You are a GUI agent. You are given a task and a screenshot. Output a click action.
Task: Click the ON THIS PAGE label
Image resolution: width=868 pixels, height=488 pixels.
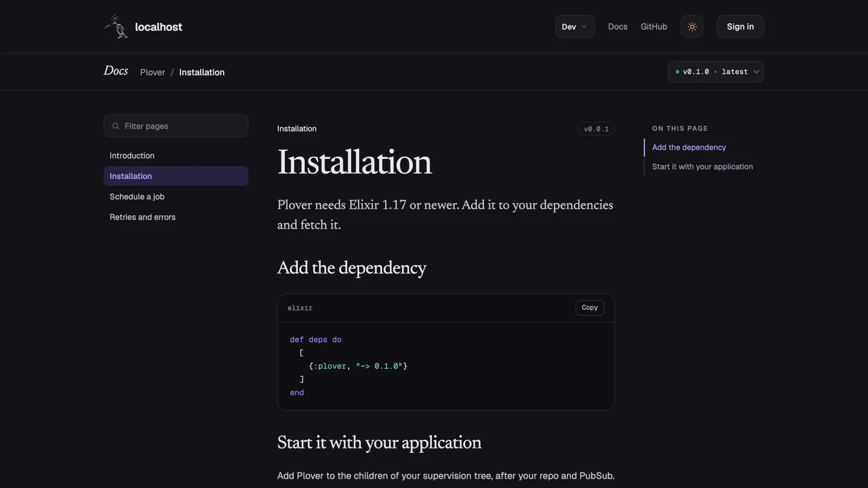point(680,129)
